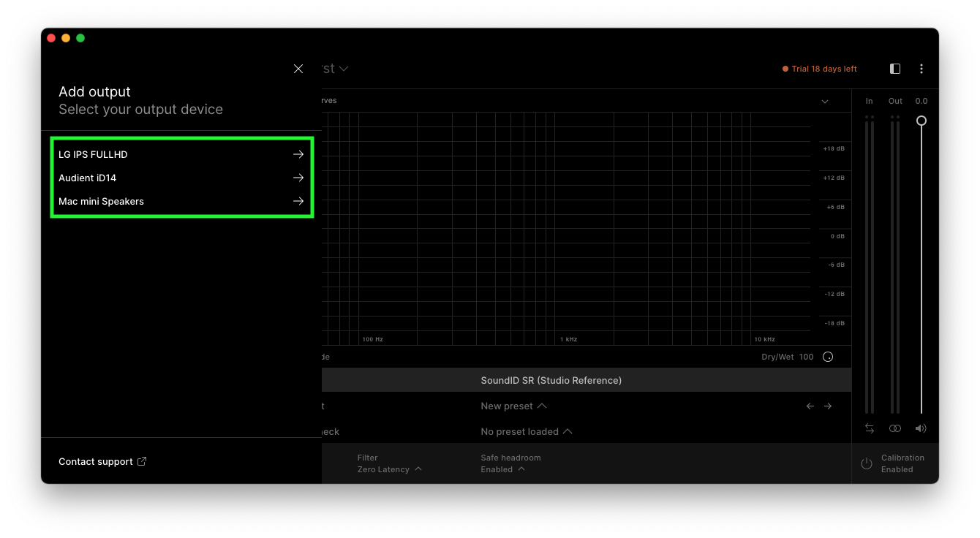Go to previous preset arrow
Viewport: 980px width, 538px height.
pos(810,406)
